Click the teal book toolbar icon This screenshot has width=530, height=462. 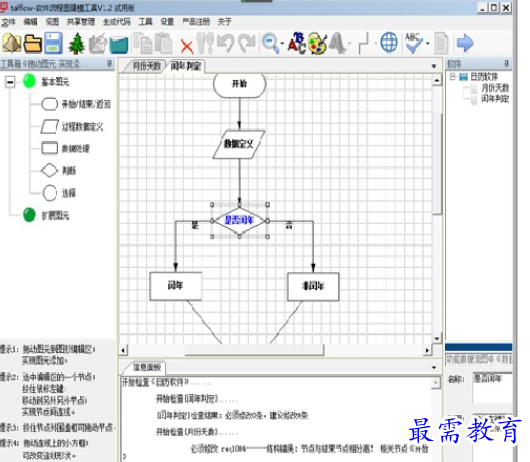coord(119,45)
